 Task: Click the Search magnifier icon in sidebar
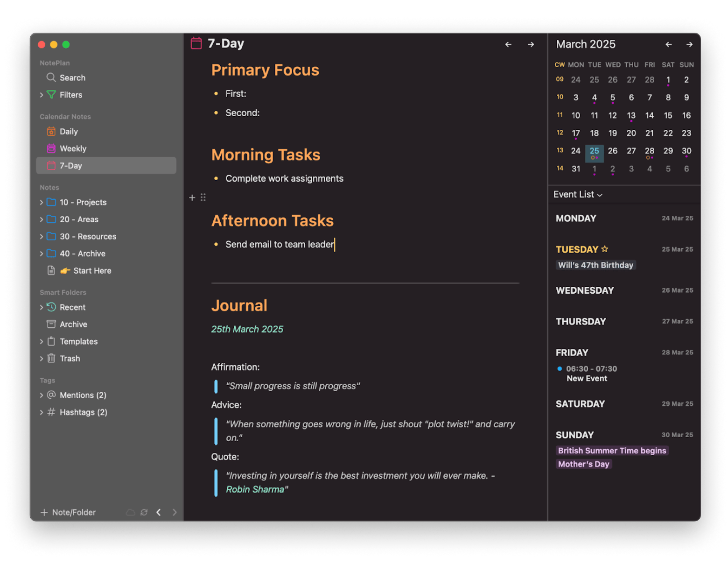(x=51, y=78)
